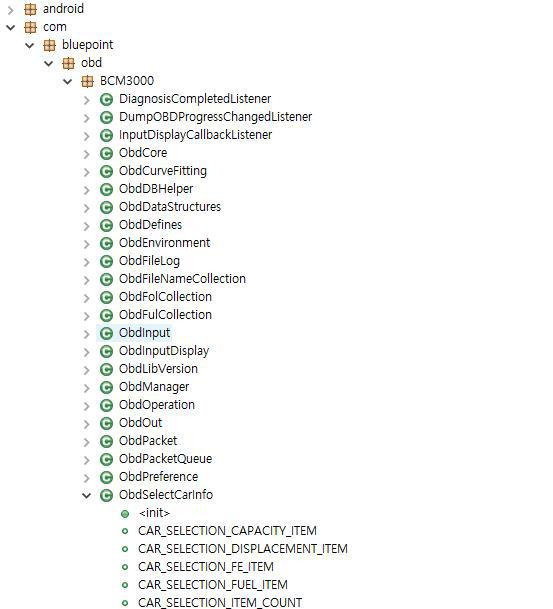This screenshot has height=609, width=553.
Task: Expand the ObdPreference class node
Action: tap(87, 478)
